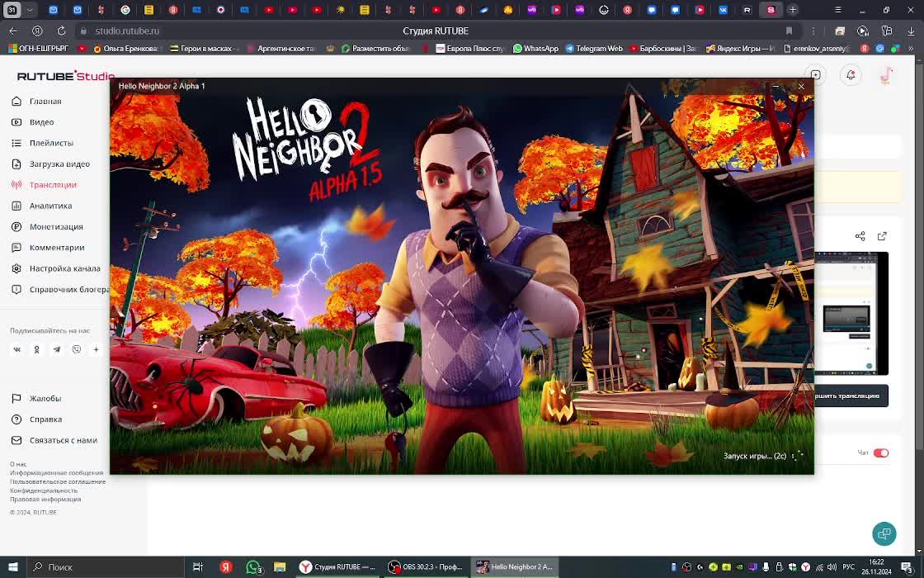
Task: Open Dzen social icon in sidebar
Action: coord(96,349)
